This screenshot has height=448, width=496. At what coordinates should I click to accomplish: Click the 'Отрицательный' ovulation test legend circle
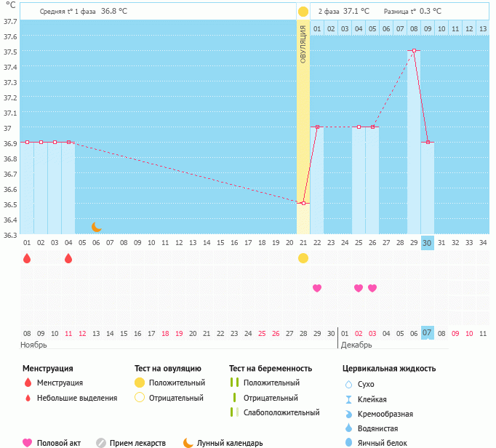coord(140,398)
